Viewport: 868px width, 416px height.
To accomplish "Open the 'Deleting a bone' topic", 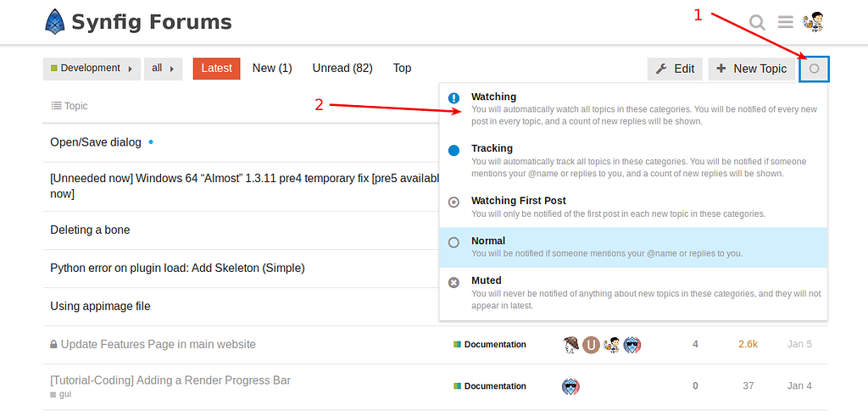I will [90, 230].
